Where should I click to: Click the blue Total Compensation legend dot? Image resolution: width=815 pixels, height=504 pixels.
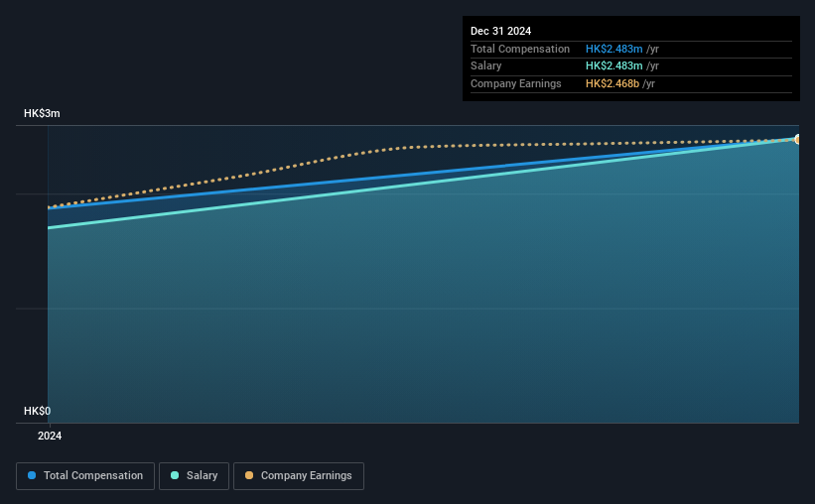(x=32, y=475)
